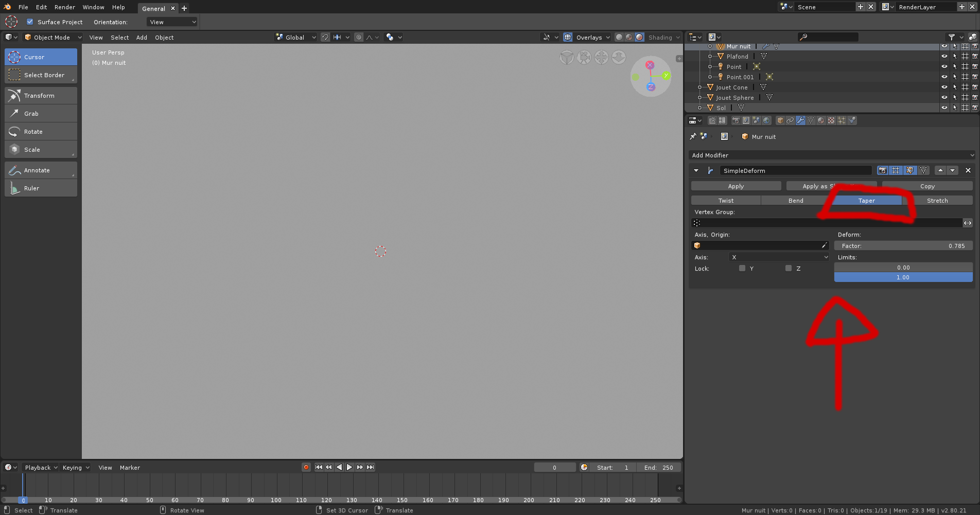Open the Global transform orientation dropdown
Screen dimensions: 980x515
[x=295, y=37]
